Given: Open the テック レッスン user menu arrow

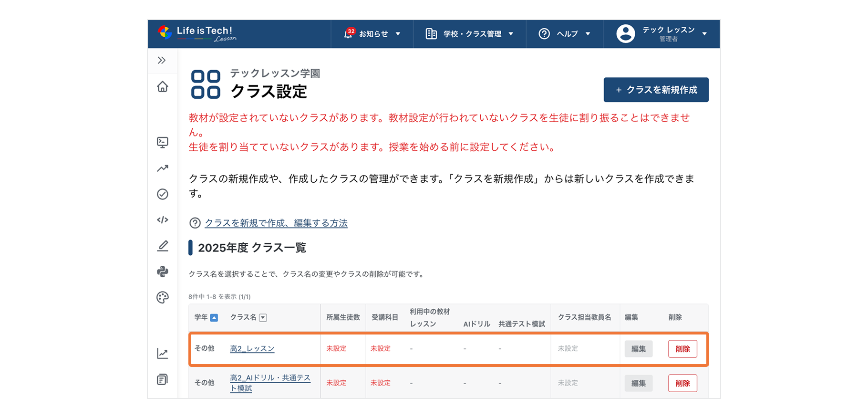Looking at the screenshot, I should point(704,34).
